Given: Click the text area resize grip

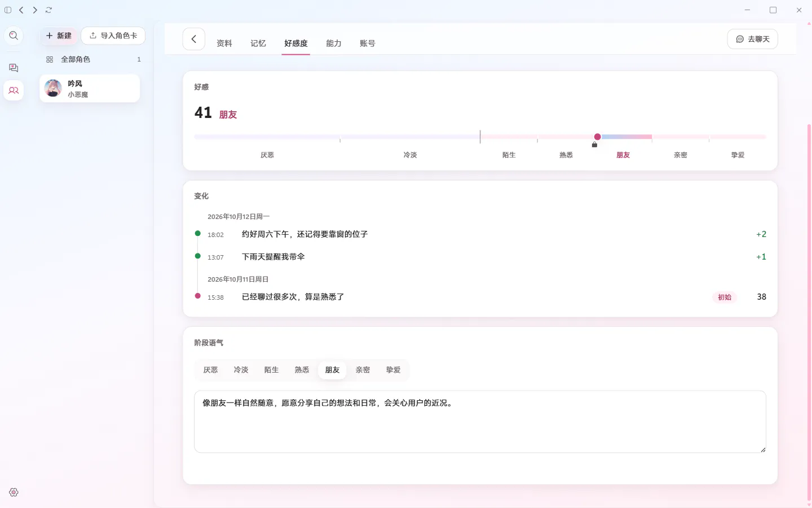Looking at the screenshot, I should (763, 450).
